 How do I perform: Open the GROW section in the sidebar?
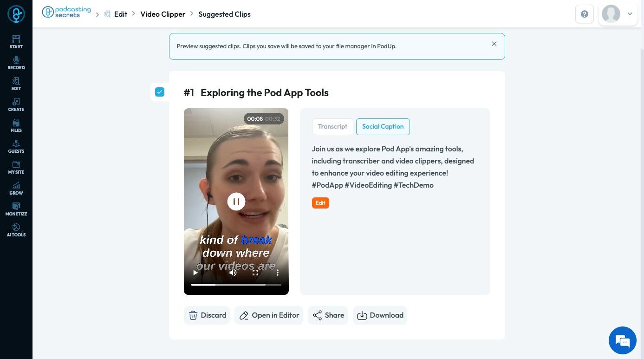(16, 188)
